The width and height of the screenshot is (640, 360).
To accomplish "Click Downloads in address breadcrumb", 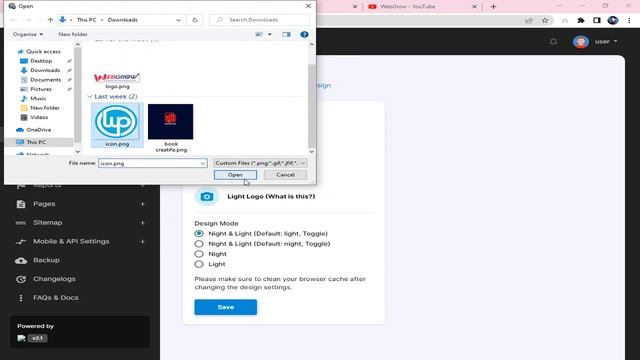I will (122, 20).
